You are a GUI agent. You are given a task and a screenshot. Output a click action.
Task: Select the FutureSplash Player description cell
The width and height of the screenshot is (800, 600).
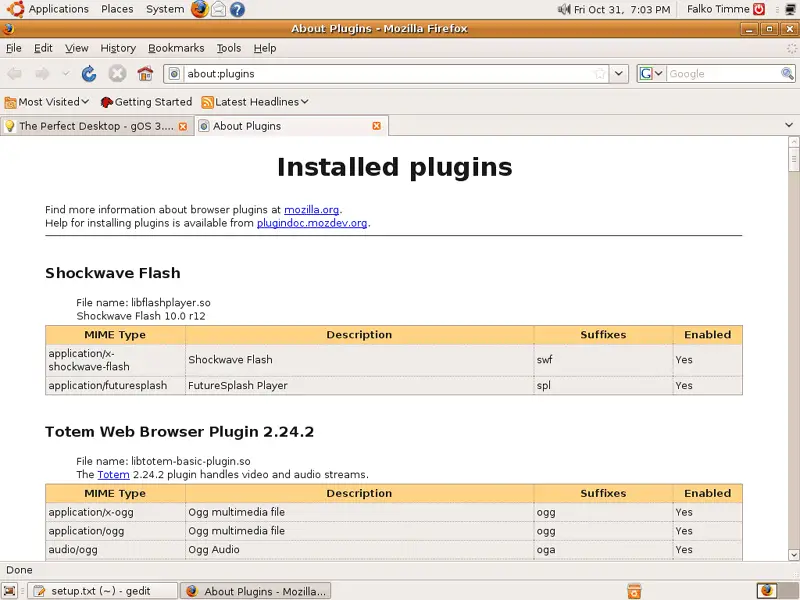(x=360, y=385)
